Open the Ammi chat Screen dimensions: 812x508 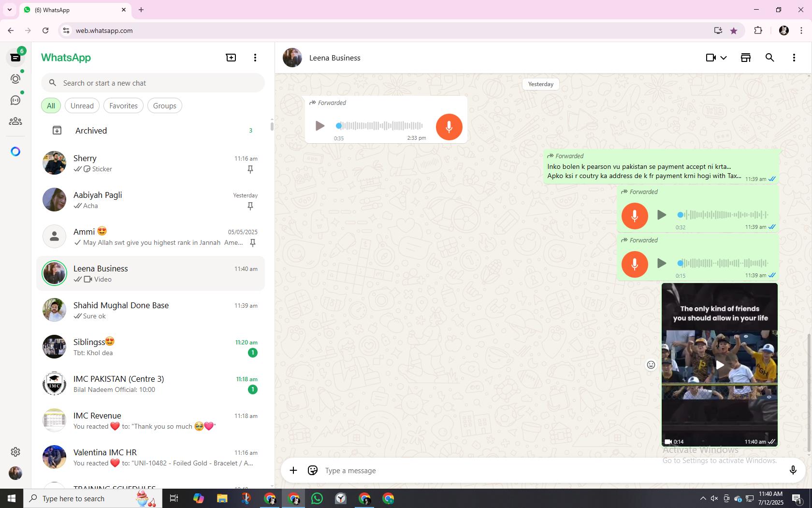coord(150,237)
